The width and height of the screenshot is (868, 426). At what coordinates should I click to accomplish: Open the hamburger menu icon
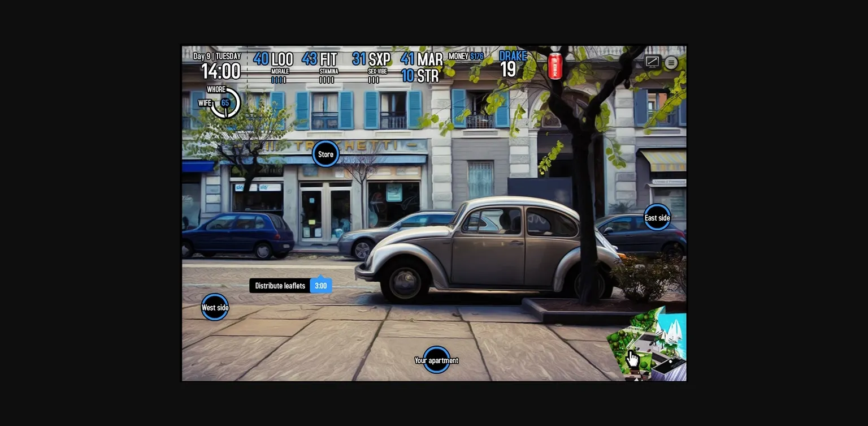[671, 63]
